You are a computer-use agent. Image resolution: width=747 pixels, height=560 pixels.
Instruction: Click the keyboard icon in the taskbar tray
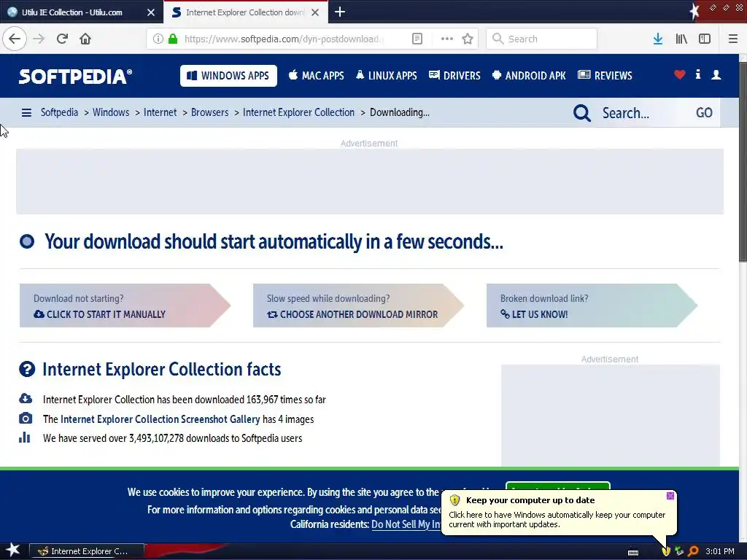[633, 553]
